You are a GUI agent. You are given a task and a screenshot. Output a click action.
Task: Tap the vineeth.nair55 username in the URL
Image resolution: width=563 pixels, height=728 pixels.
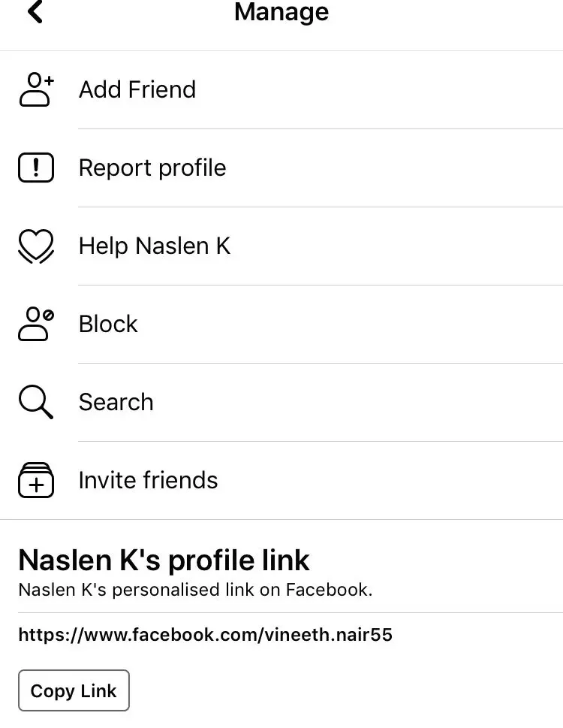pos(327,636)
